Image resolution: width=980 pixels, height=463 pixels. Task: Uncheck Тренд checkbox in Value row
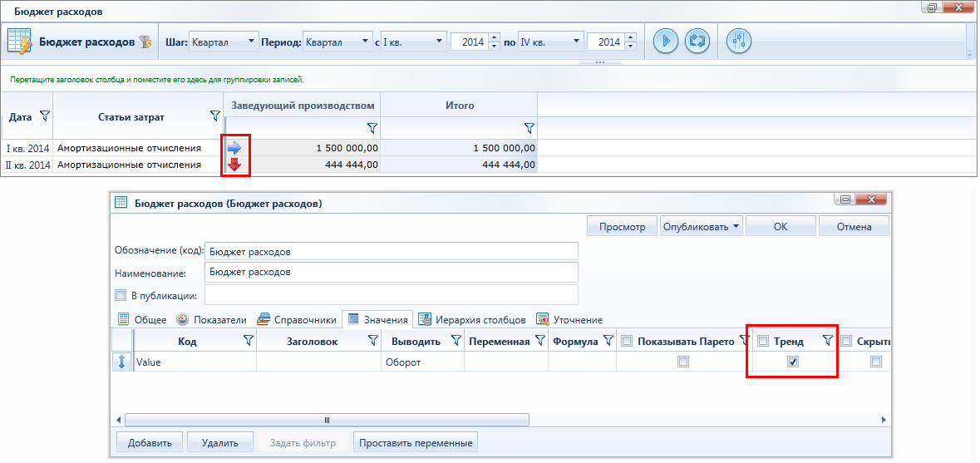click(792, 362)
